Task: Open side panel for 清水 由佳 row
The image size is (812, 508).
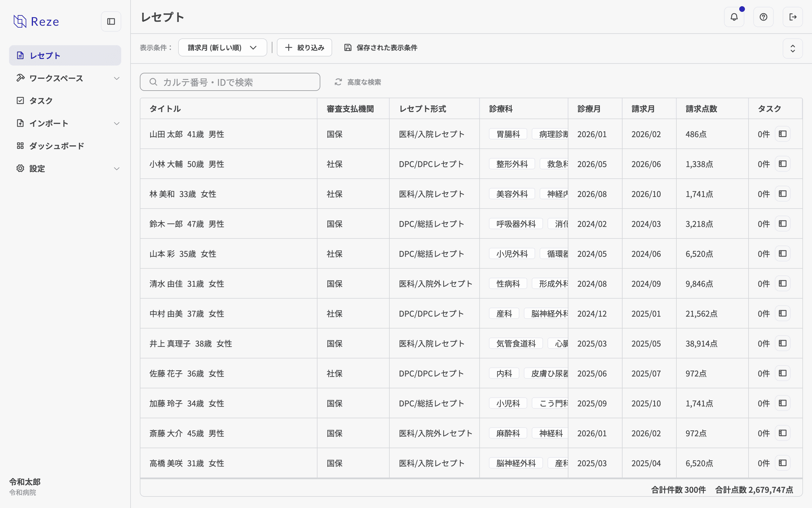Action: point(782,284)
